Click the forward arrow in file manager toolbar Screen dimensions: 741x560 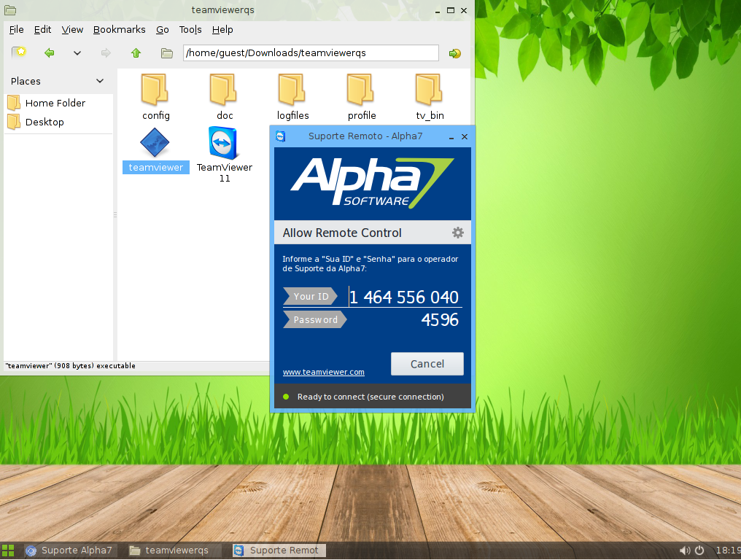click(x=106, y=53)
